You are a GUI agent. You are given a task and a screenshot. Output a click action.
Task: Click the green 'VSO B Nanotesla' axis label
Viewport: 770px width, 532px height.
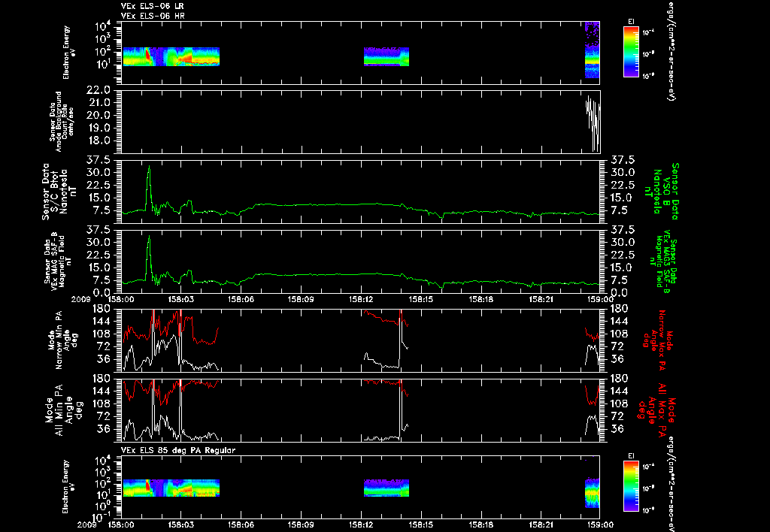[663, 192]
